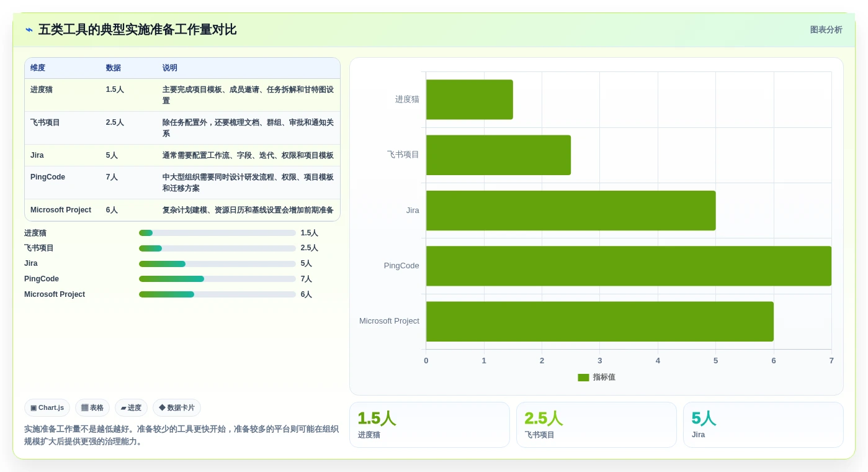Select the 进度猫 table row name
This screenshot has height=472, width=868.
[42, 89]
